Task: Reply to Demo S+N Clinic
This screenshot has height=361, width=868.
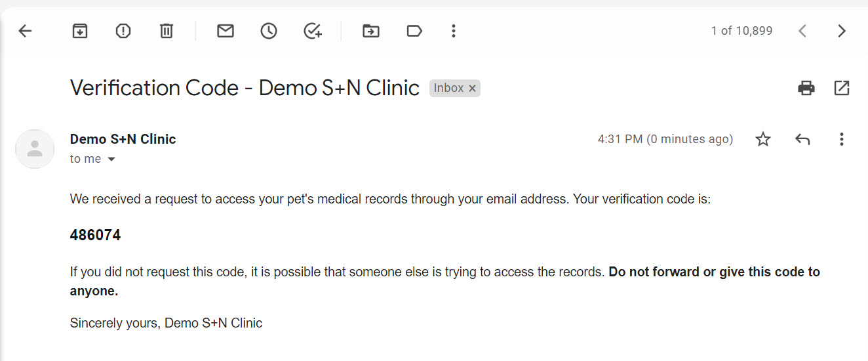Action: tap(802, 139)
